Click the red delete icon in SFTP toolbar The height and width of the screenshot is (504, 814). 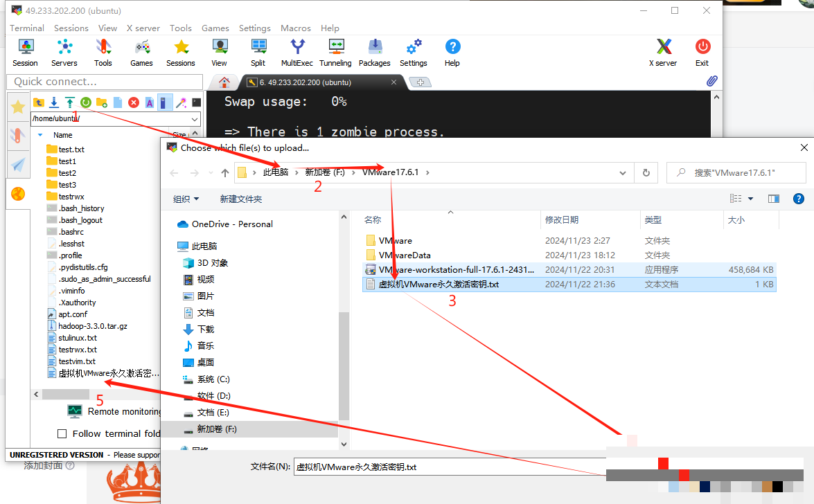tap(134, 102)
